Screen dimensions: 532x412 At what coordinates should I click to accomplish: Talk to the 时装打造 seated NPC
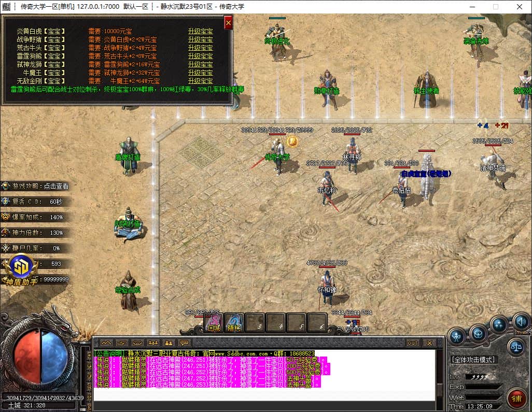128,224
